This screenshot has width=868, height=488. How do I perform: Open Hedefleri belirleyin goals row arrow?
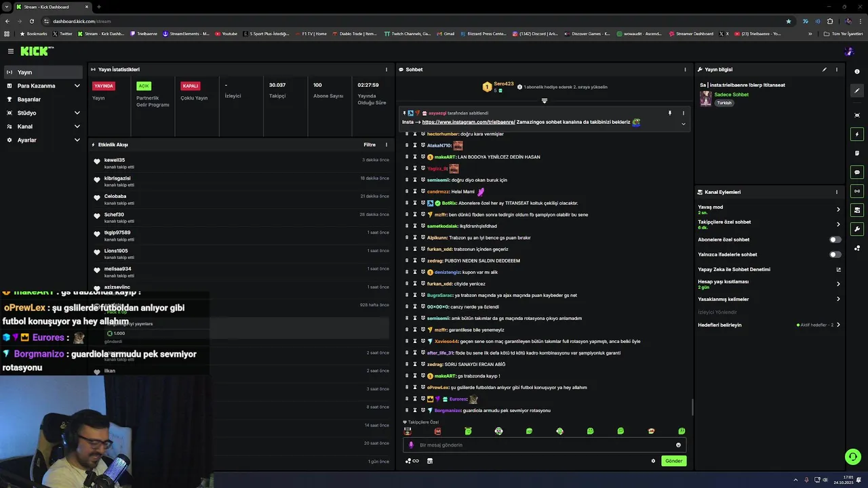click(x=838, y=325)
